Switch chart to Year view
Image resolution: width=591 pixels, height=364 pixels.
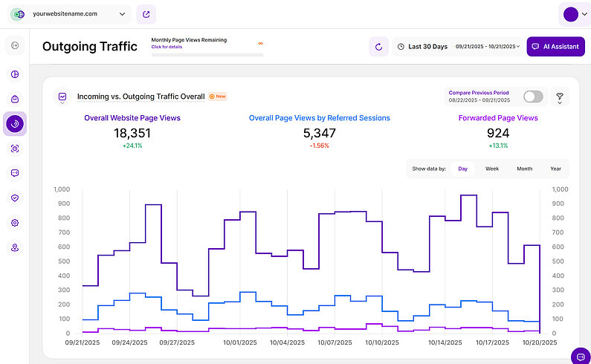(x=555, y=169)
